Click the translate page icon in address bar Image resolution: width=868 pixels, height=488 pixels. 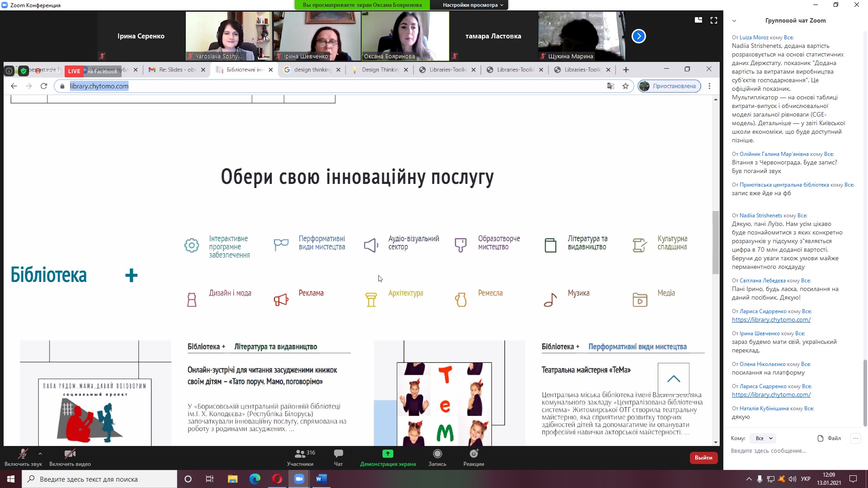pos(610,86)
